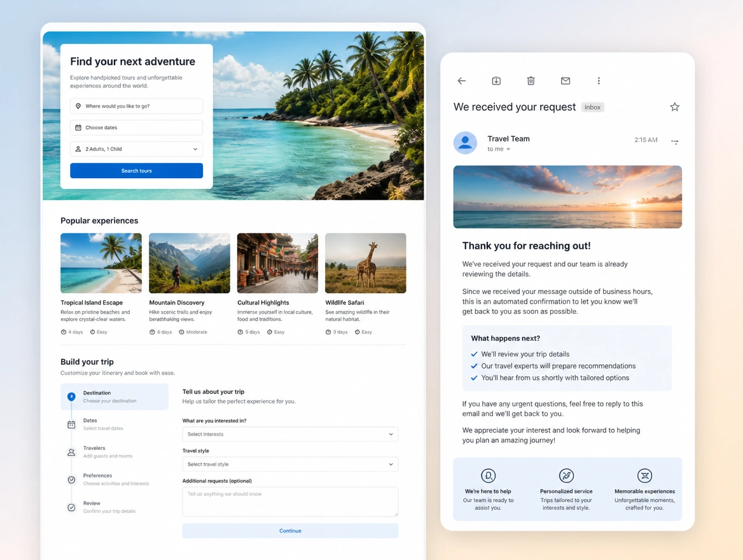Image resolution: width=743 pixels, height=560 pixels.
Task: Go back using the email back arrow
Action: coord(462,81)
